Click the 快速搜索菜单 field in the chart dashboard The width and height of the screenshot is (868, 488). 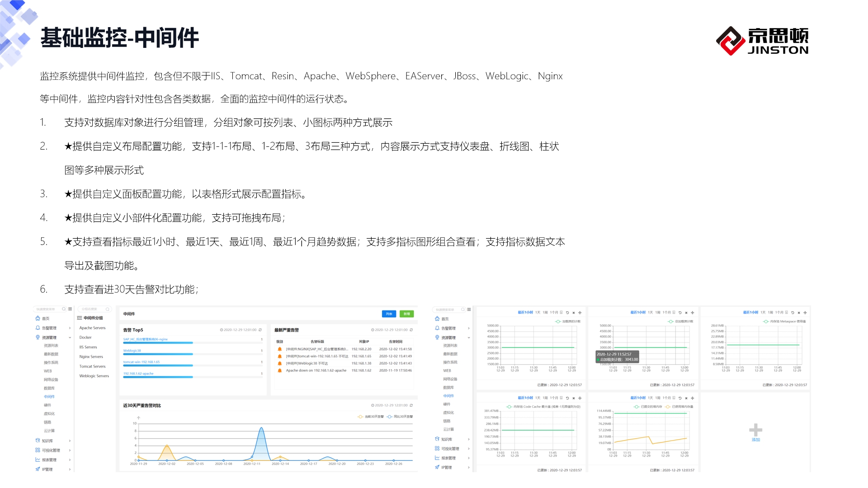[448, 310]
